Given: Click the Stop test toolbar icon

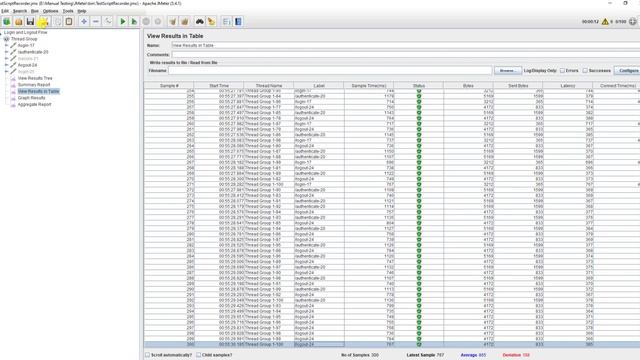Looking at the screenshot, I should point(146,21).
